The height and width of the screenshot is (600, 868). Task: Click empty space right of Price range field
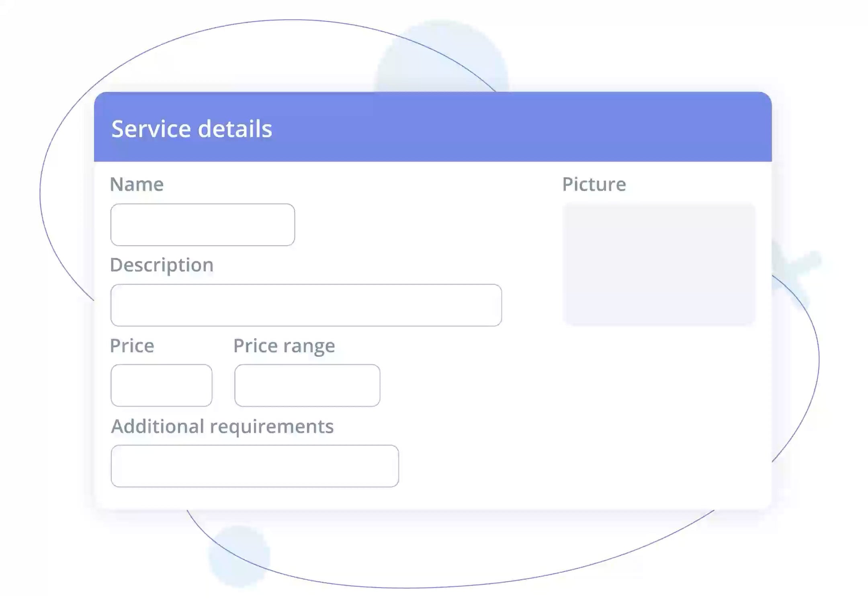462,385
